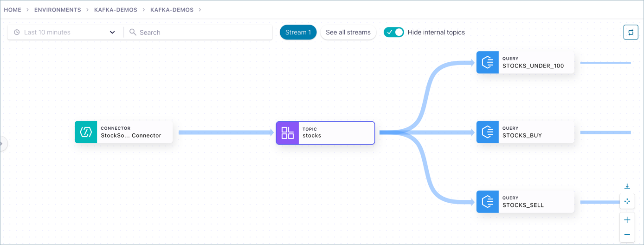
Task: Open ENVIRONMENTS breadcrumb link
Action: point(58,10)
